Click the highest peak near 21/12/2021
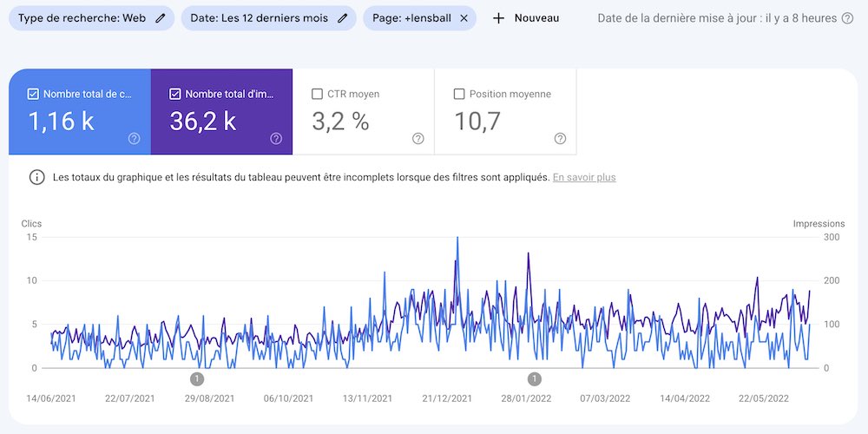Image resolution: width=868 pixels, height=434 pixels. 457,238
